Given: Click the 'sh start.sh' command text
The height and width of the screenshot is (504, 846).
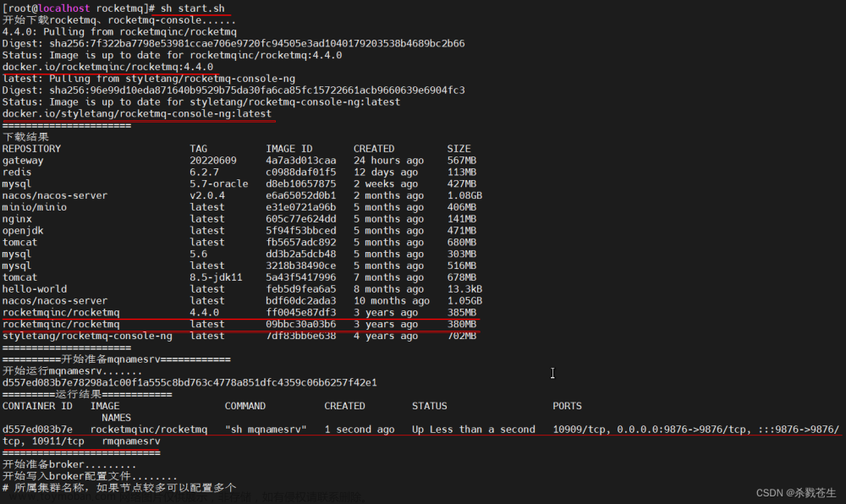Looking at the screenshot, I should tap(192, 8).
